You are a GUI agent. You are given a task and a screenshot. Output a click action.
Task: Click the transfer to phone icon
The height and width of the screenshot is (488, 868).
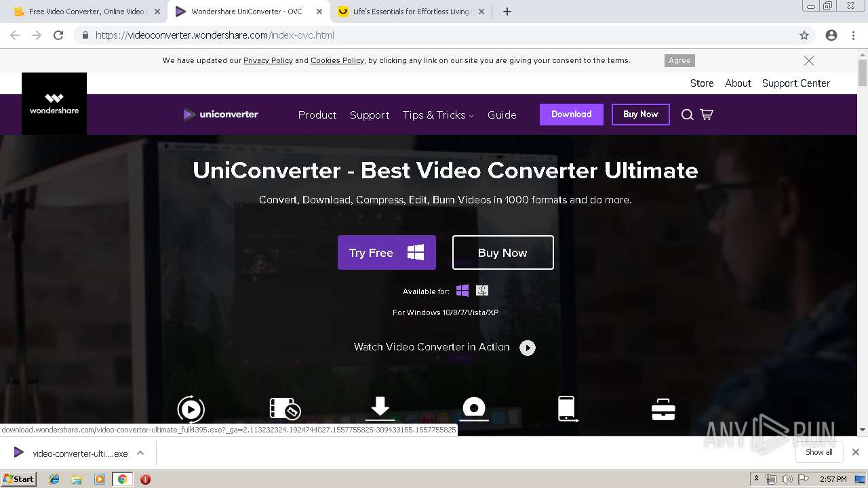pos(568,409)
